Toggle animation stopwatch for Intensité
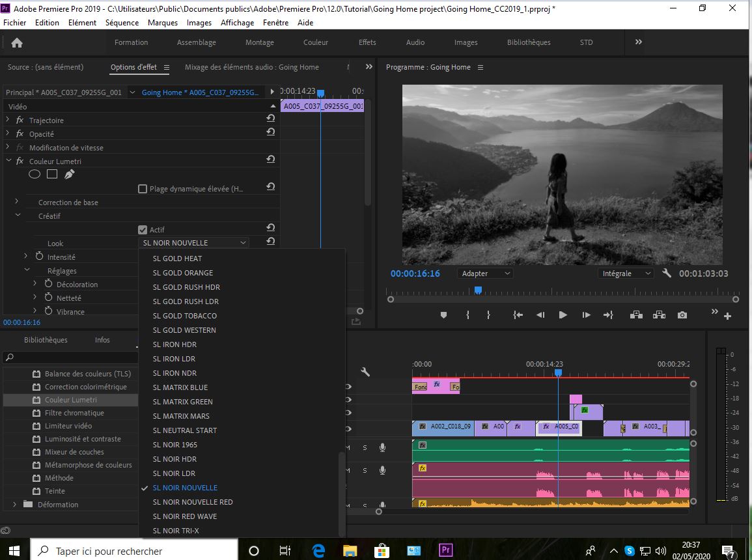Viewport: 752px width, 560px height. click(x=39, y=257)
